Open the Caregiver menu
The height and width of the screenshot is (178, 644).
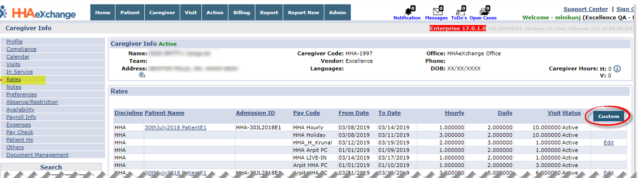pos(162,13)
